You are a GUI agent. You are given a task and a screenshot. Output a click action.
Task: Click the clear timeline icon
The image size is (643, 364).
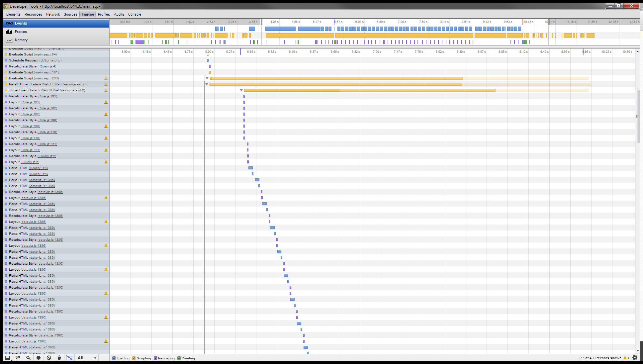[49, 358]
